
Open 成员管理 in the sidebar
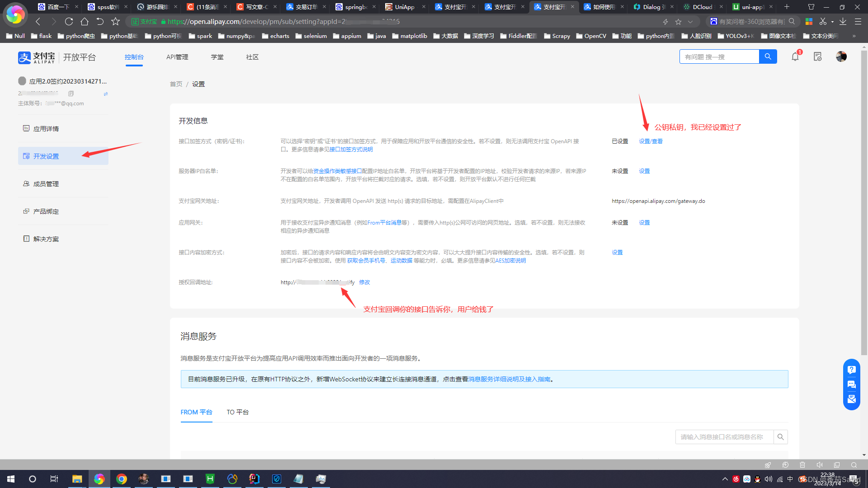click(x=63, y=184)
